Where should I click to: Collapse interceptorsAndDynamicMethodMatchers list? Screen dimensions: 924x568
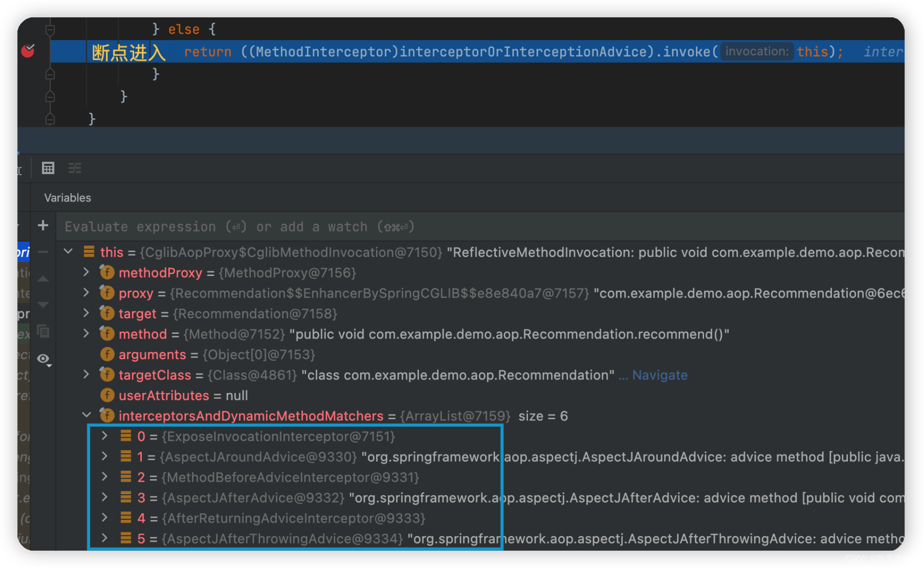point(86,415)
